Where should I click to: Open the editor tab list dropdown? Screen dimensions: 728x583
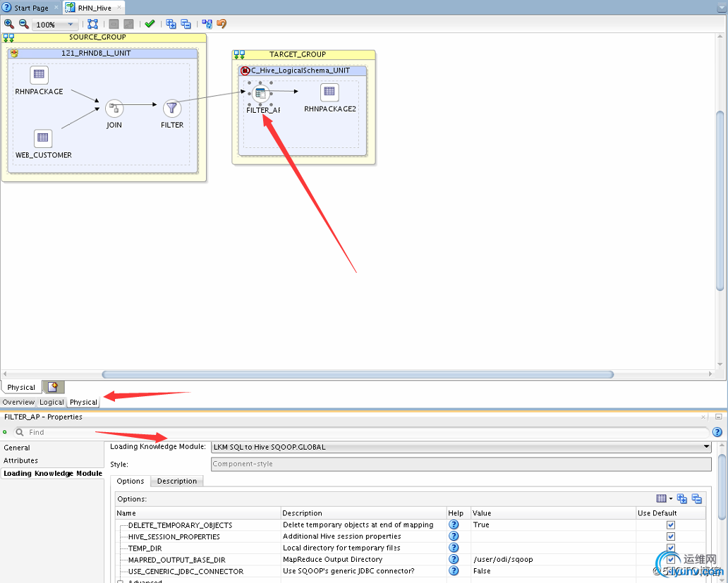(x=722, y=8)
